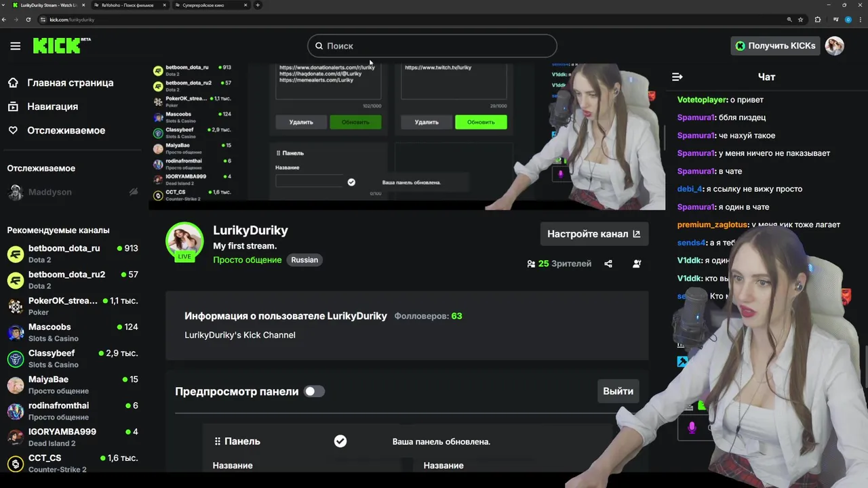Screen dimensions: 868x488
Task: Click the viewers people icon beside 25
Action: click(531, 264)
